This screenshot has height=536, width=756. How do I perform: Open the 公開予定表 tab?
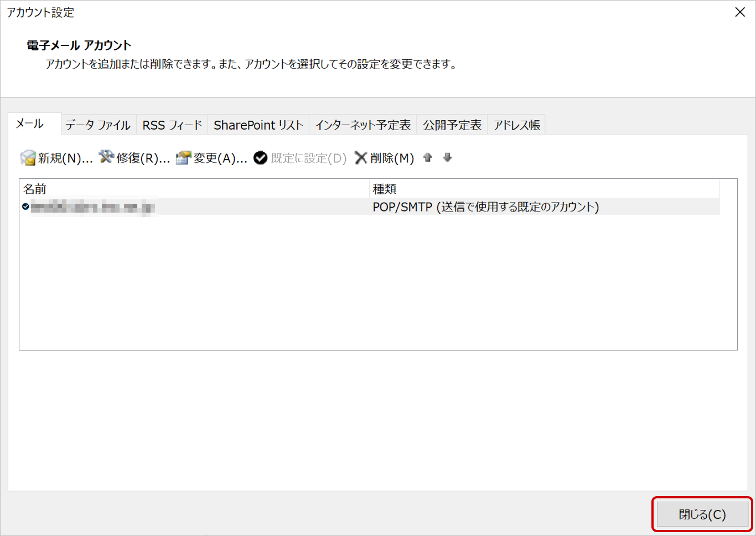(x=452, y=125)
